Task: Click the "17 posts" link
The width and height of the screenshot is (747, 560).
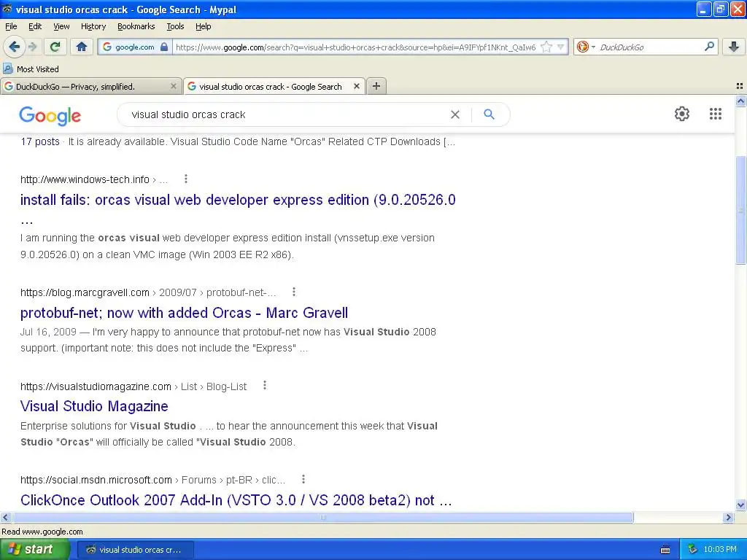Action: [40, 141]
